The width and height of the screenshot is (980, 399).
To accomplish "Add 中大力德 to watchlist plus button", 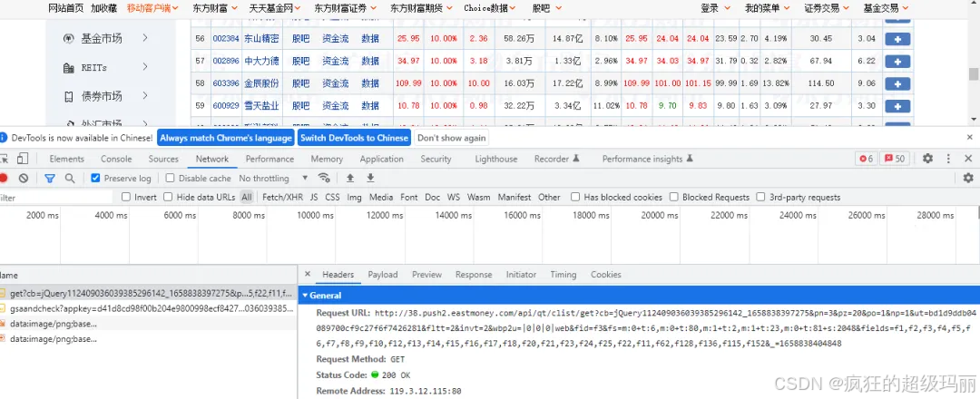I will (x=897, y=62).
